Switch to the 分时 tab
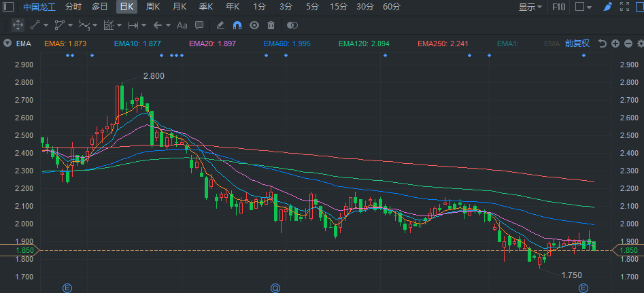This screenshot has width=644, height=293. point(73,7)
